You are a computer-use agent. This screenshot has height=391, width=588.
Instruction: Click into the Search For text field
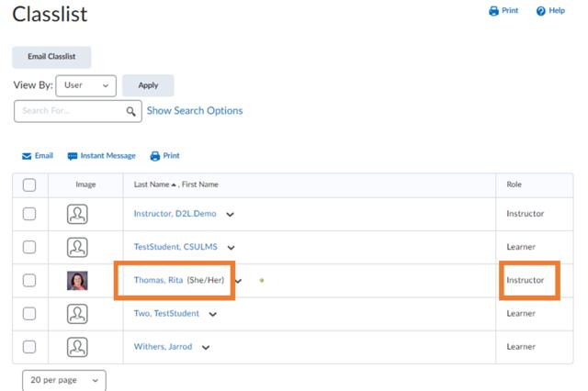tap(69, 111)
